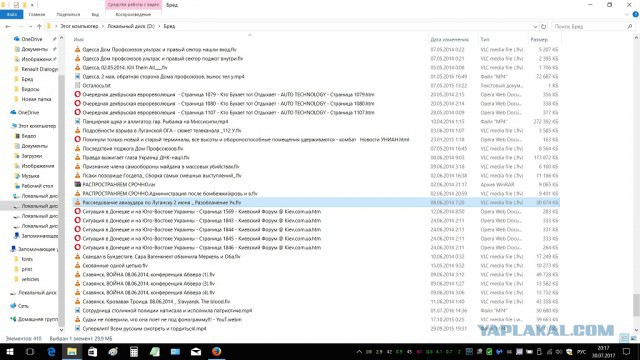Expand the chevron after 'Этот компьютер' in the address bar
The width and height of the screenshot is (640, 360).
point(103,26)
